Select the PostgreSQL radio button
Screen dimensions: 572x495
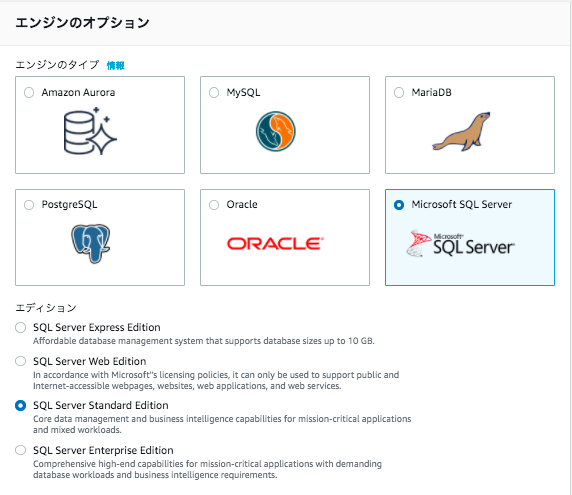point(29,205)
